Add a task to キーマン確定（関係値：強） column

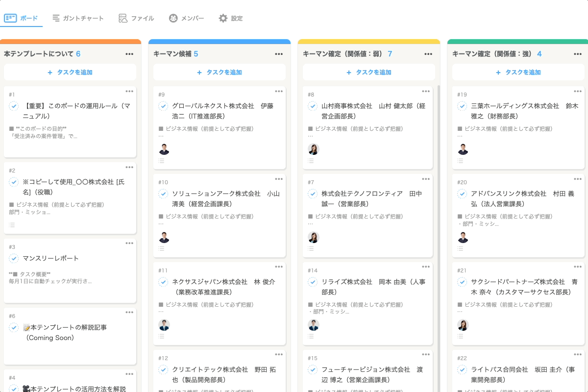click(x=518, y=72)
